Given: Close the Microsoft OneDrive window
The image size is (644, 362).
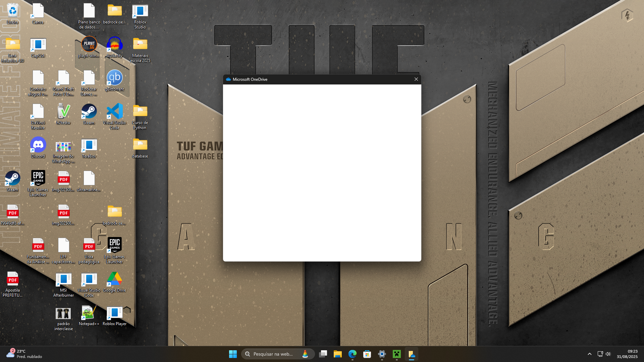Looking at the screenshot, I should coord(416,79).
